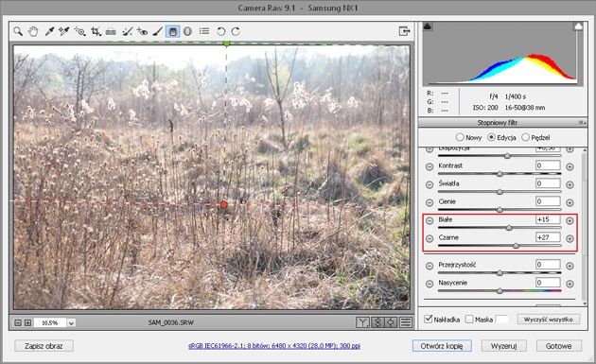Select the Color Sampler tool
This screenshot has width=596, height=364.
64,31
